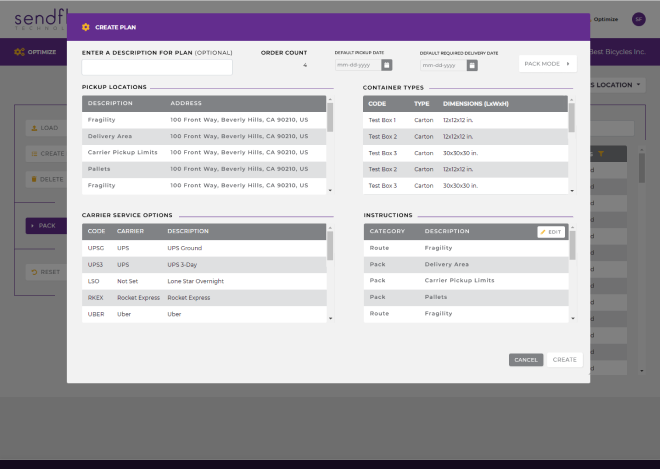The image size is (660, 469).
Task: Expand the Pack Mode dropdown
Action: [547, 64]
